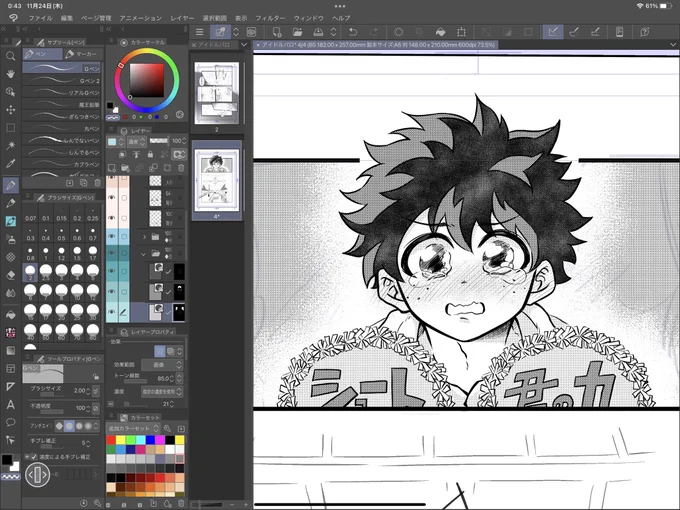Select the Text A tool
This screenshot has height=510, width=680.
click(10, 405)
